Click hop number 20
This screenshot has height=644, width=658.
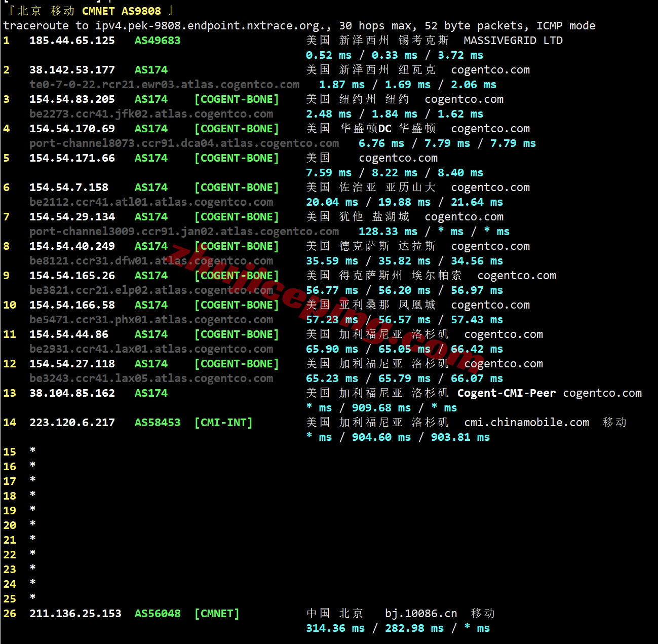pyautogui.click(x=10, y=525)
